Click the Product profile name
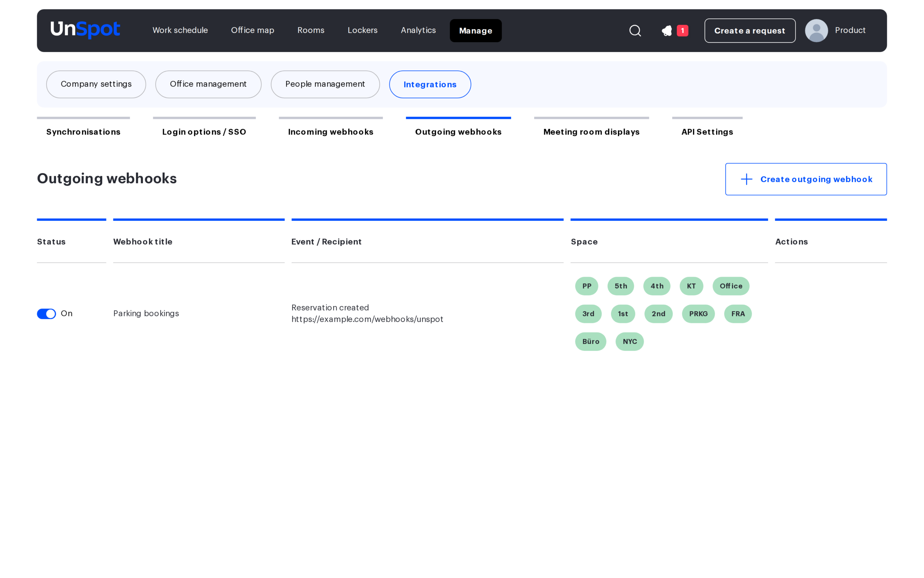Image resolution: width=924 pixels, height=578 pixels. [850, 30]
